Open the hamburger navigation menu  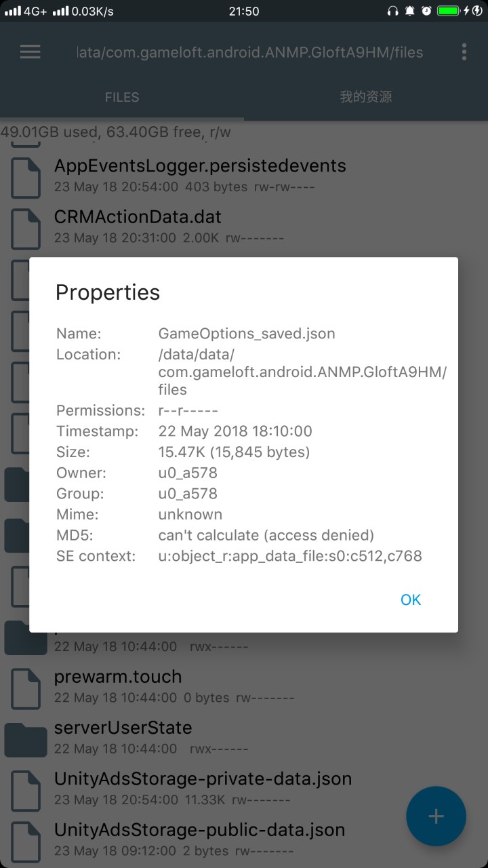point(30,52)
